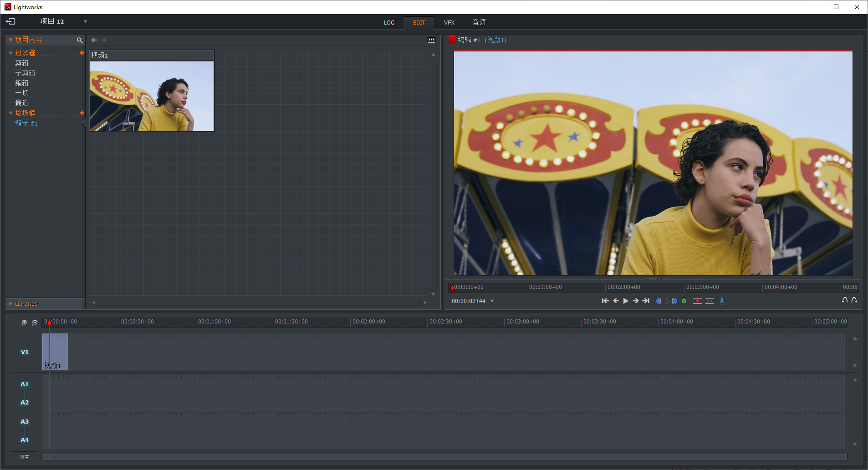Nudge one frame back in the viewer
Screen dimensions: 868x470
[616, 301]
